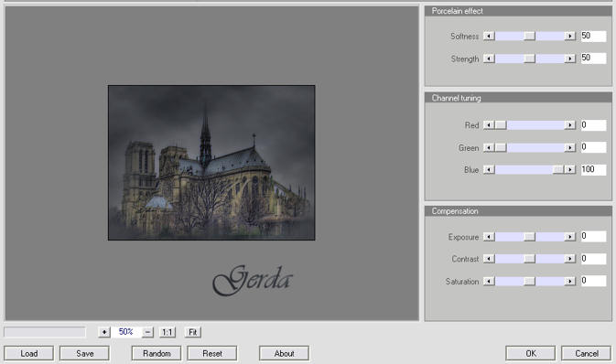Click the Green channel slider thumb
This screenshot has width=616, height=364.
point(501,147)
